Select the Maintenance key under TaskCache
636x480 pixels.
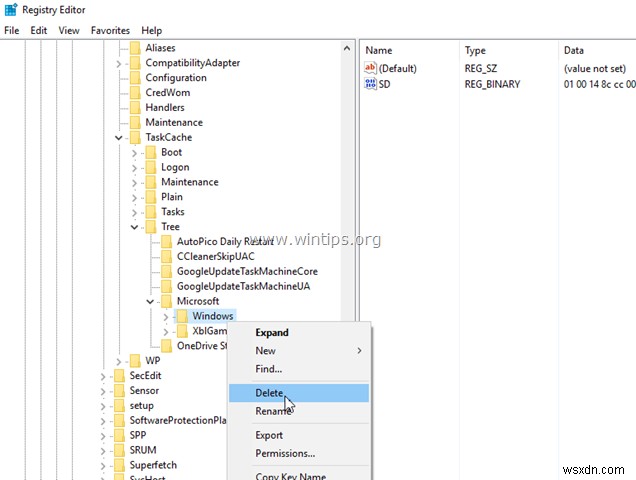(190, 182)
